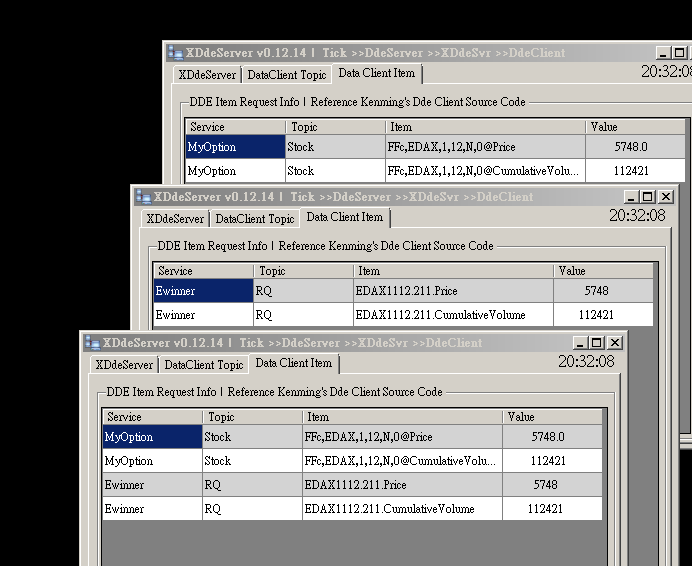Click Topic column header in middle window

pyautogui.click(x=304, y=271)
